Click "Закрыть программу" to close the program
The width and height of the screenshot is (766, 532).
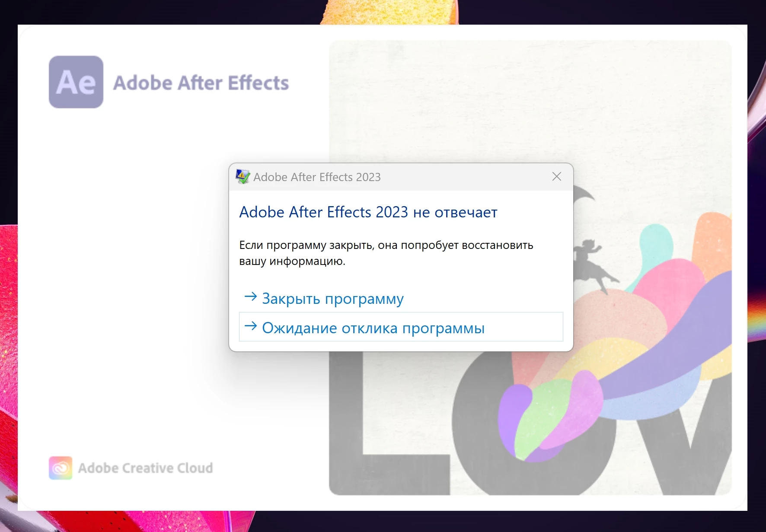[x=401, y=298]
